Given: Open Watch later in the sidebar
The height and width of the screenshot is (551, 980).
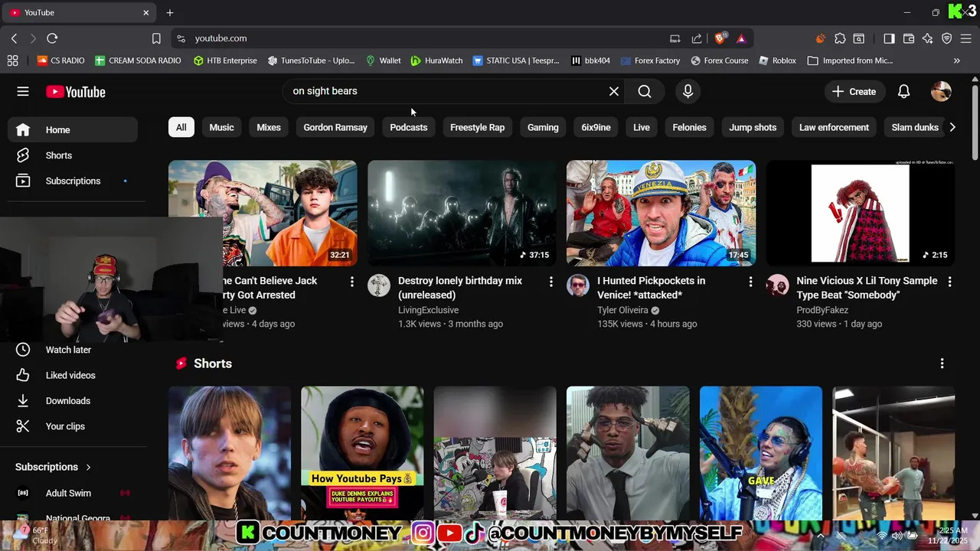Looking at the screenshot, I should point(73,350).
